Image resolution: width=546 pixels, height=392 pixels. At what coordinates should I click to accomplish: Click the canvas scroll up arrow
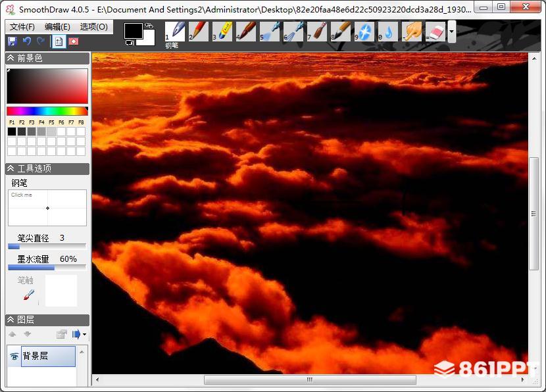click(x=534, y=59)
